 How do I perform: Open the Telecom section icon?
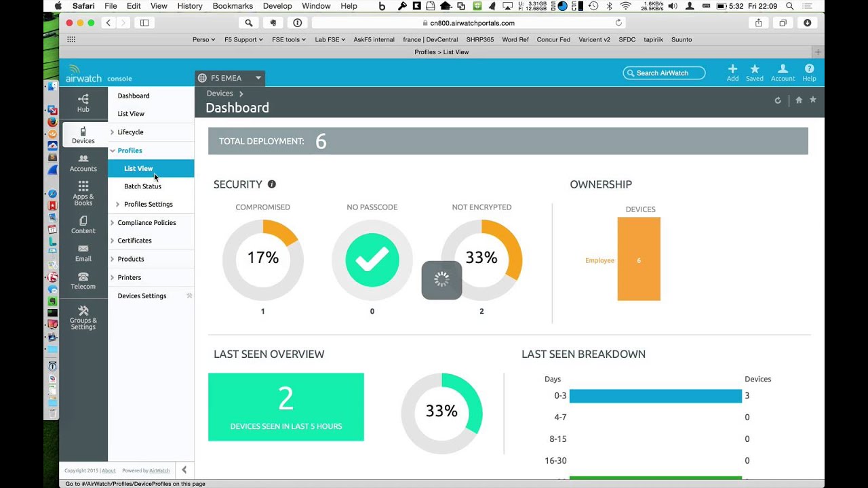coord(83,281)
